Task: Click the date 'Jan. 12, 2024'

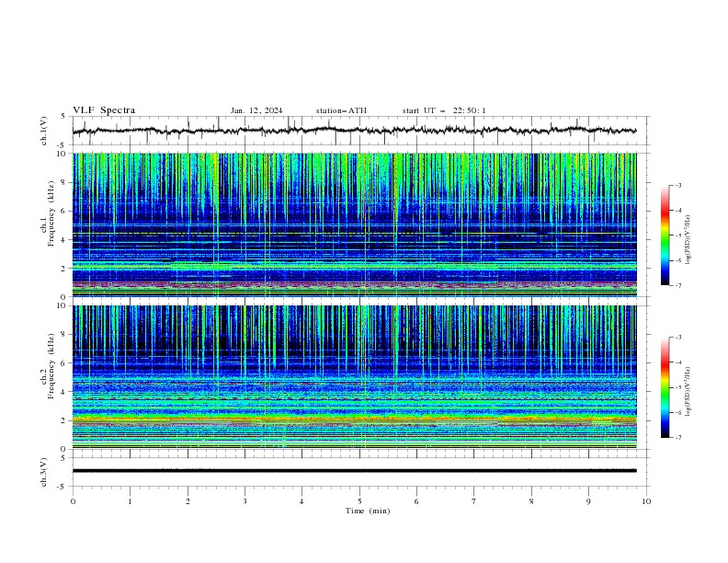Action: pyautogui.click(x=256, y=110)
